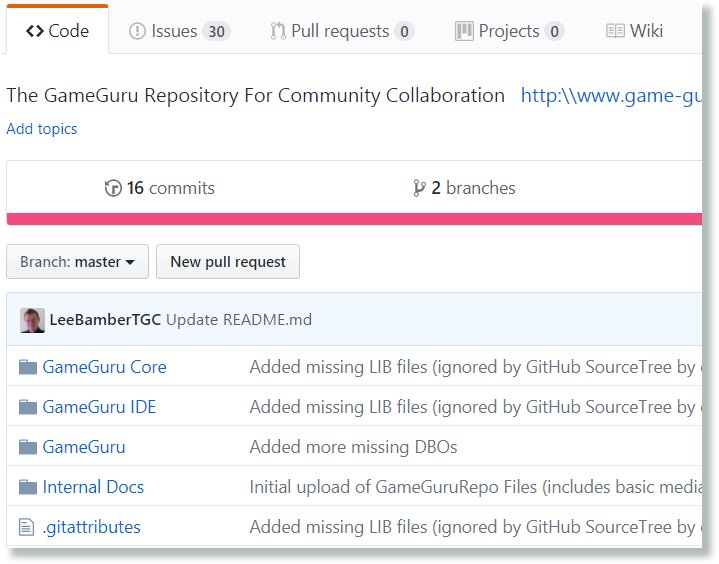
Task: Go to the Projects tab
Action: (509, 31)
